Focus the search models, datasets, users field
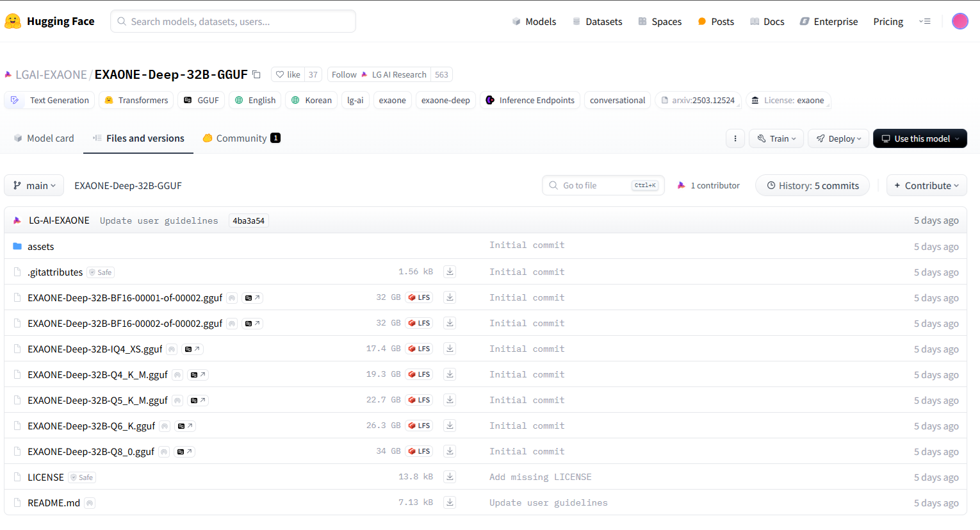The image size is (980, 530). (233, 21)
